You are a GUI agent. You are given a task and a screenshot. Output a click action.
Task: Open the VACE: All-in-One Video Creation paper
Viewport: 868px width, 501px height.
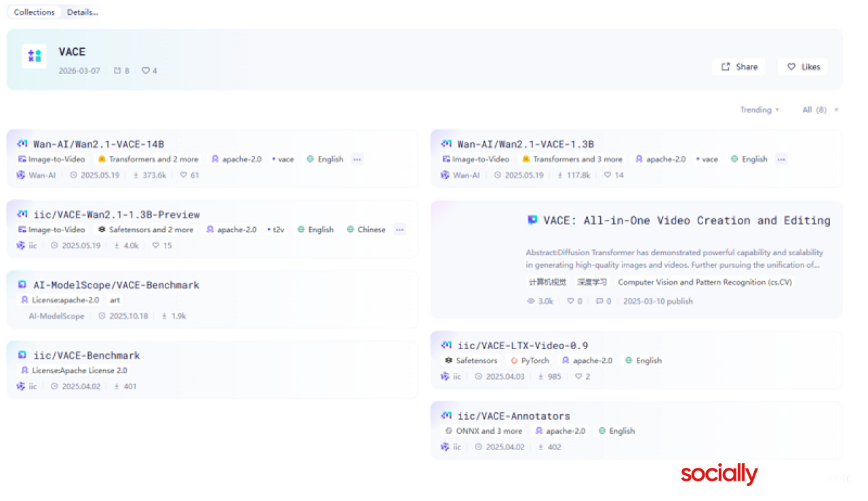(x=687, y=220)
